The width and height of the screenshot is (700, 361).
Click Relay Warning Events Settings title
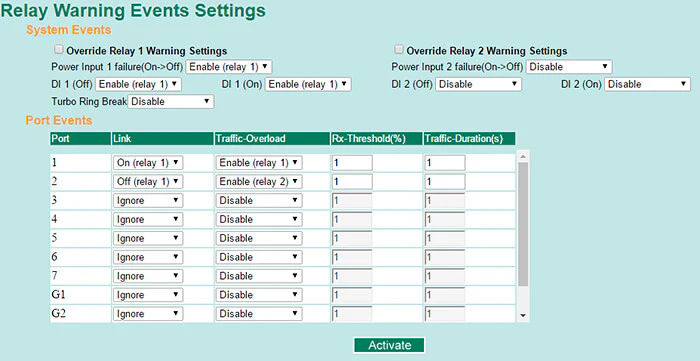click(133, 11)
